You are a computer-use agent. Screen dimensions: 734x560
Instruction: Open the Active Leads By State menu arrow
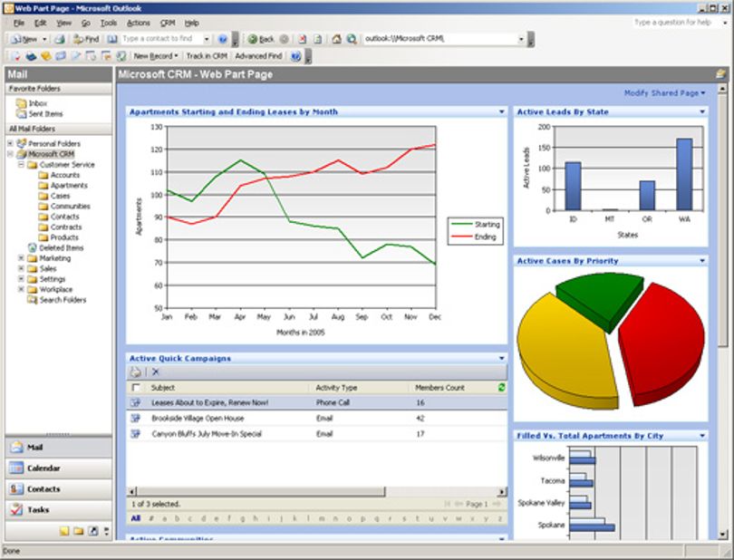702,111
